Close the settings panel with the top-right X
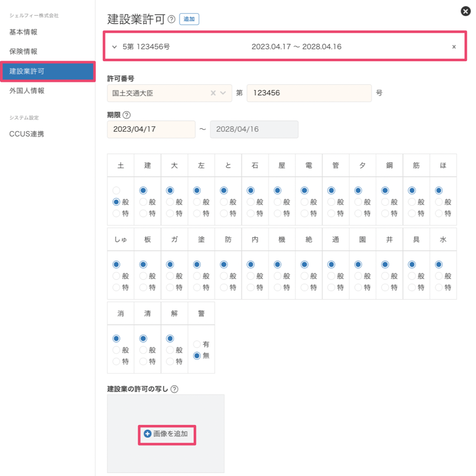The image size is (476, 476). (465, 11)
